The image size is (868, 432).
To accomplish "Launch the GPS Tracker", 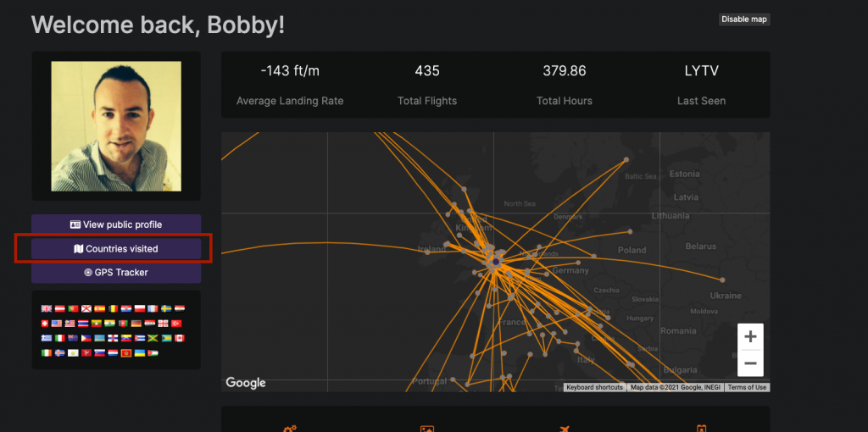I will 116,273.
